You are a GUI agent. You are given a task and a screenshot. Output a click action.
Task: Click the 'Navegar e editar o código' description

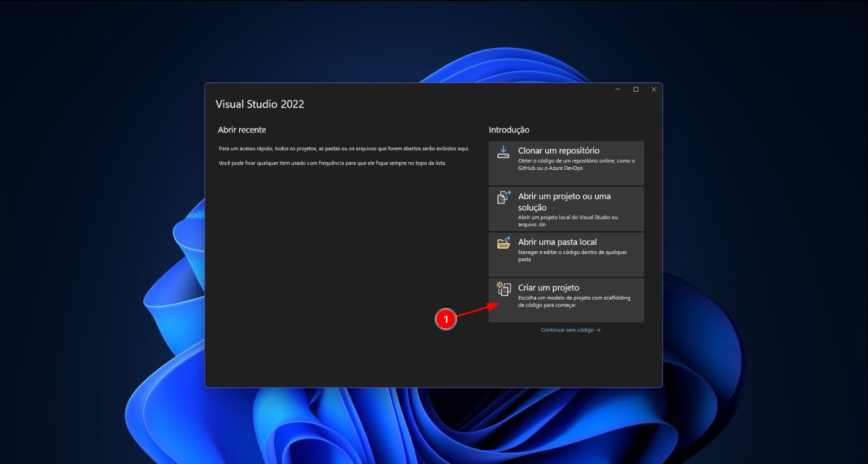point(572,256)
